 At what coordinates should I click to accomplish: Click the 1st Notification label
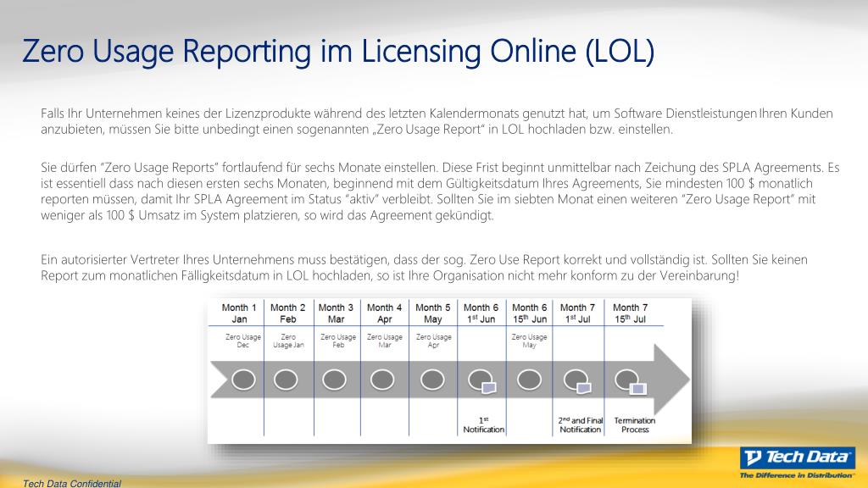pos(483,425)
